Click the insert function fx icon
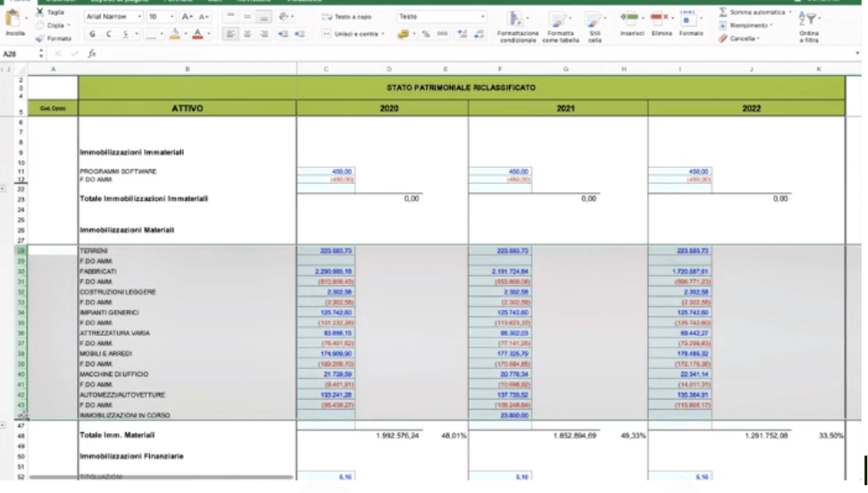The width and height of the screenshot is (868, 493). (x=92, y=54)
